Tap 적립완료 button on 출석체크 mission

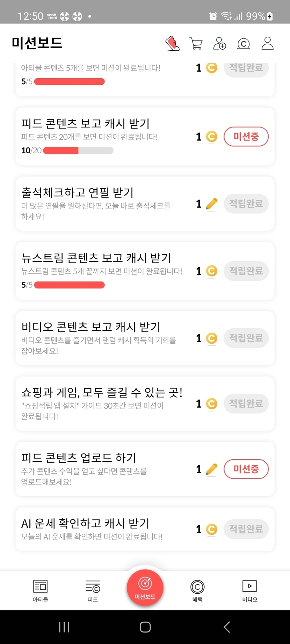coord(246,204)
